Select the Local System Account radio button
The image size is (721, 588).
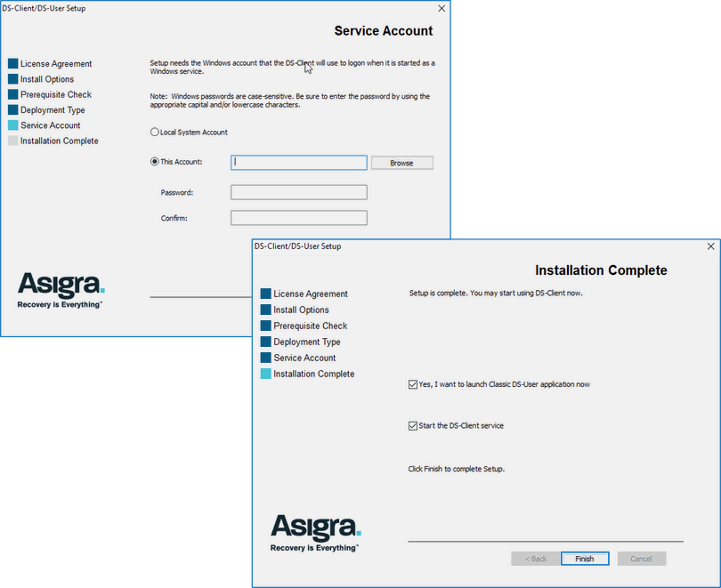pos(155,133)
